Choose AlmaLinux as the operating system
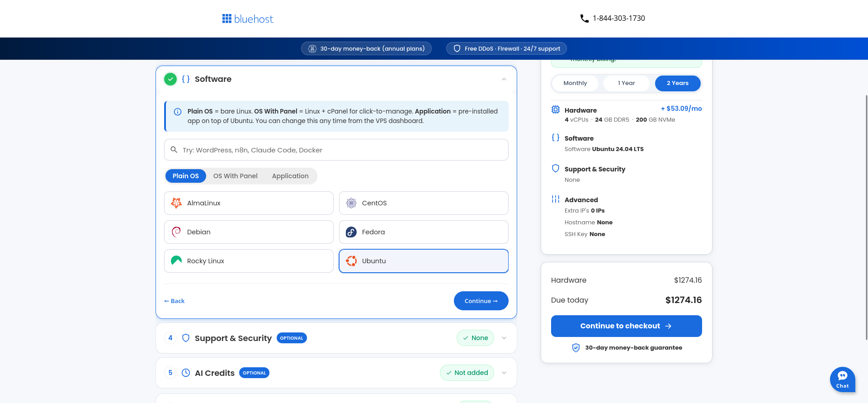This screenshot has height=403, width=868. click(x=249, y=203)
